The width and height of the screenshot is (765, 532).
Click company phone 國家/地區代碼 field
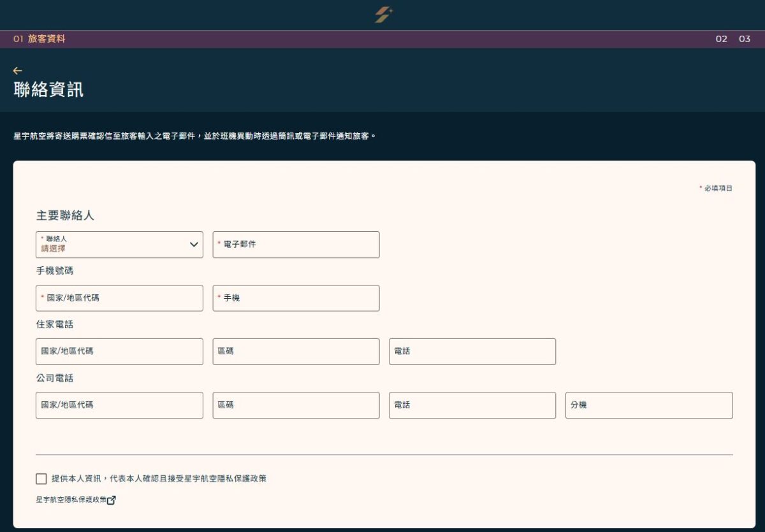(119, 405)
